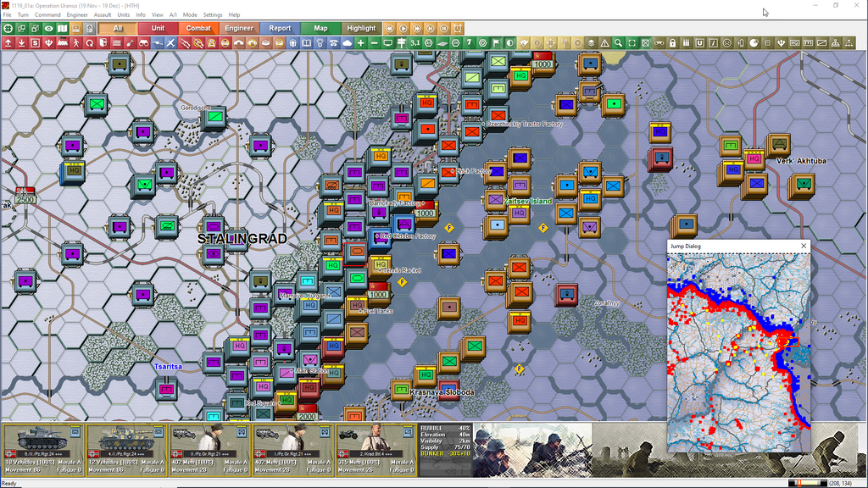This screenshot has height=488, width=868.
Task: Close the Jump Dialog window
Action: click(804, 247)
